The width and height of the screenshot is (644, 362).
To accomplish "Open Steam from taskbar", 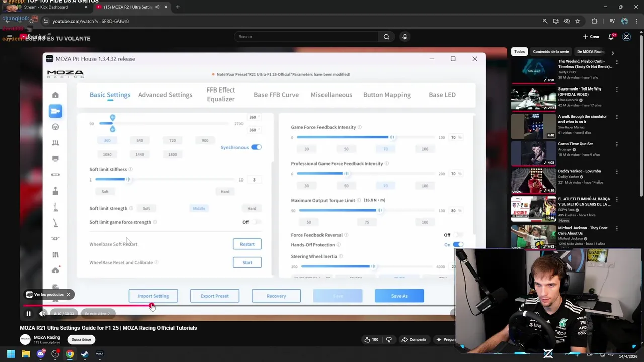I will click(x=85, y=354).
